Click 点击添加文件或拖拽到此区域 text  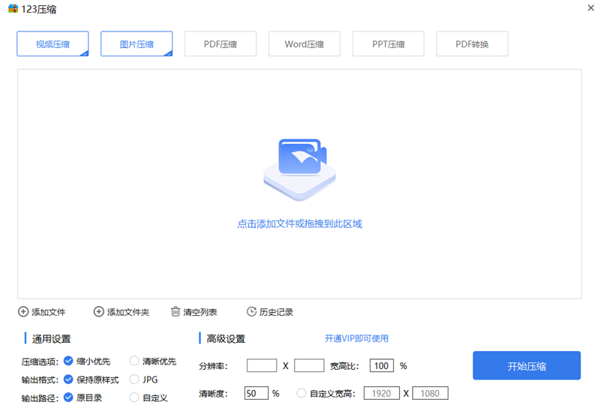click(x=299, y=224)
